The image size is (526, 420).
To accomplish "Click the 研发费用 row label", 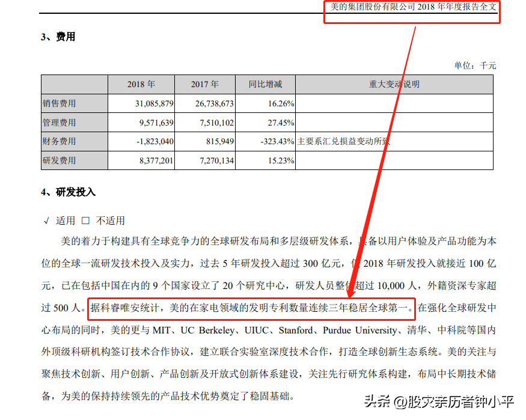I will tap(60, 160).
